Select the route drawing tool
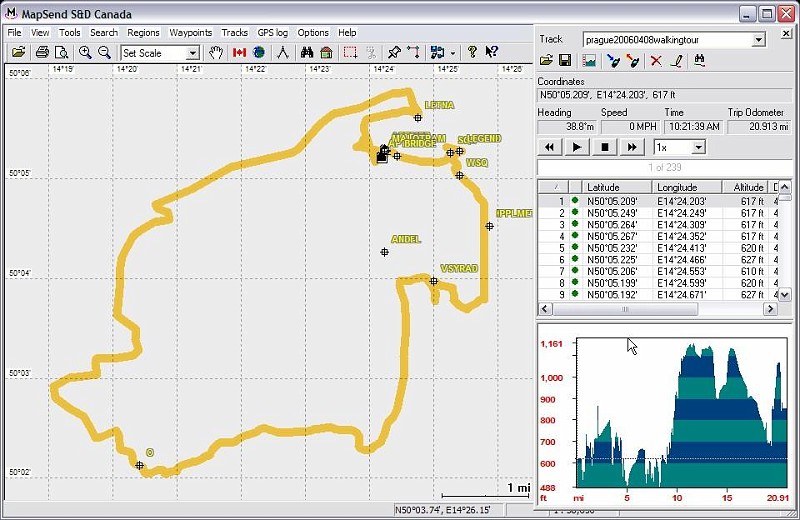 point(413,52)
